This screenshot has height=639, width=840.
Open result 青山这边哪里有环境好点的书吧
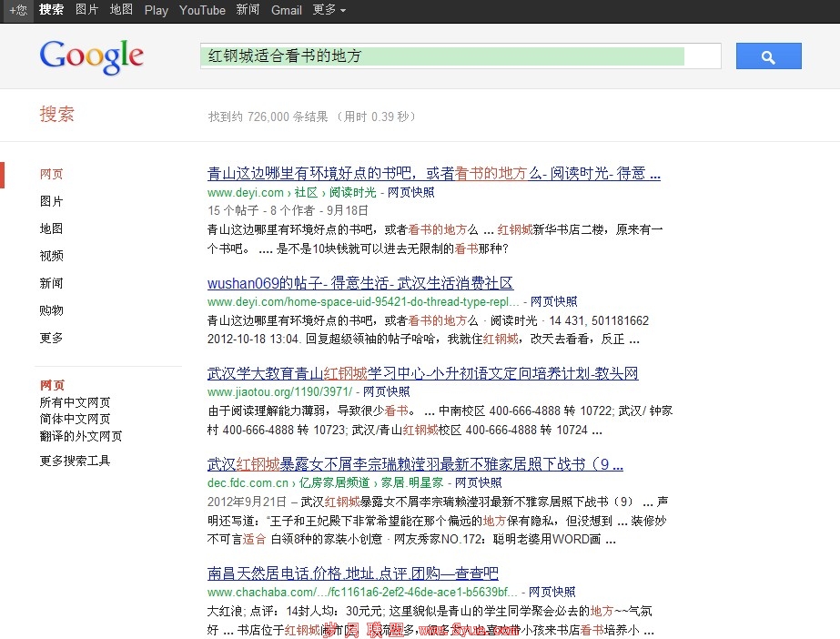434,174
